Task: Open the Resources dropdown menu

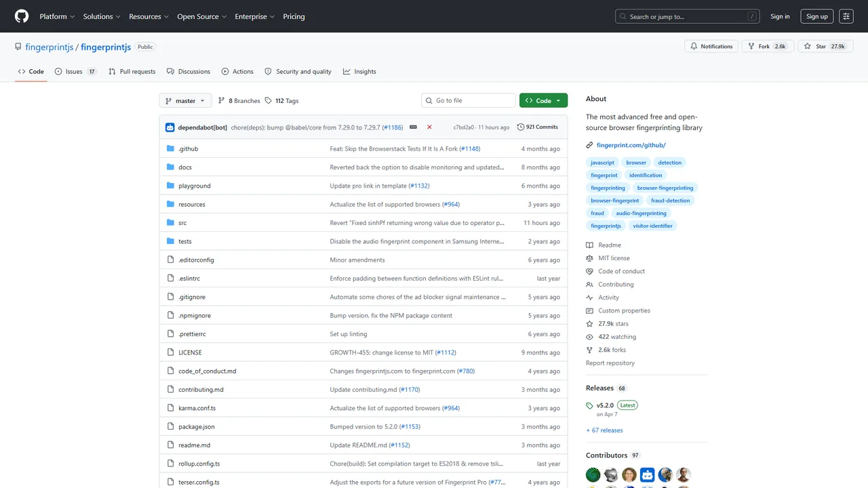Action: point(149,16)
